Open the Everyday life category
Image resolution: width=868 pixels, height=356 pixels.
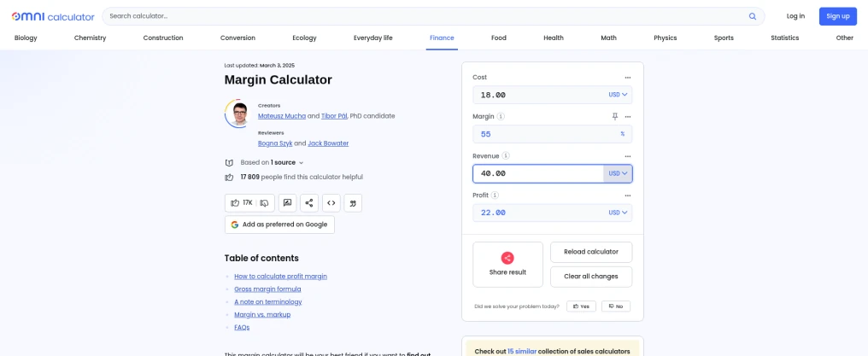pyautogui.click(x=373, y=38)
